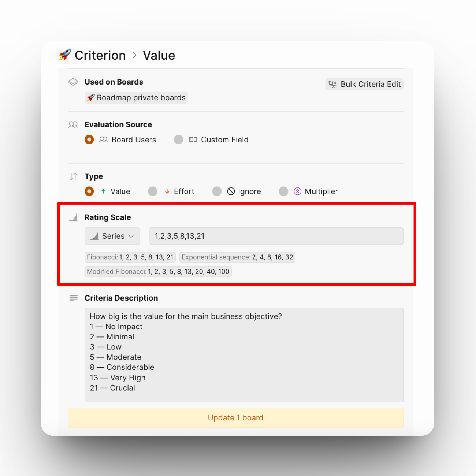
Task: Click the Ignore prohibition icon
Action: click(231, 191)
